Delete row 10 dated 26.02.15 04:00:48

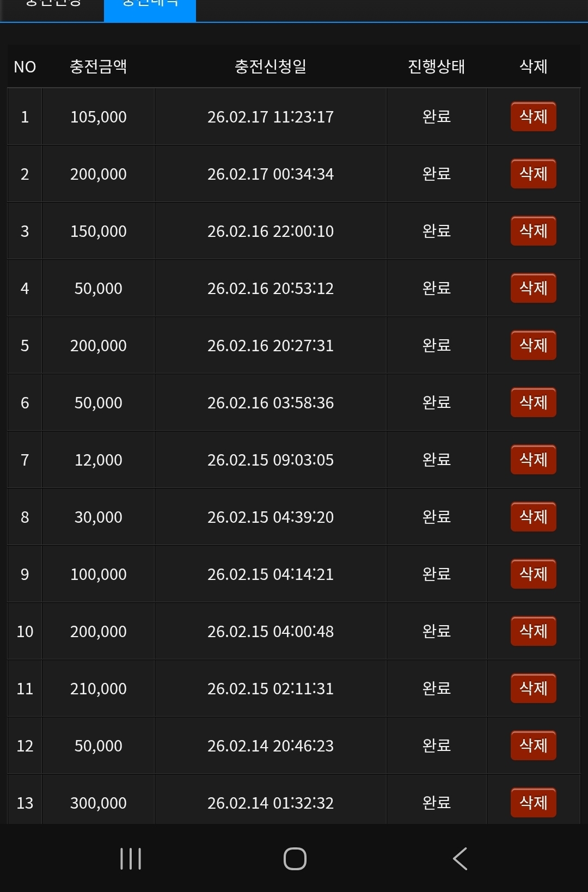pos(533,631)
